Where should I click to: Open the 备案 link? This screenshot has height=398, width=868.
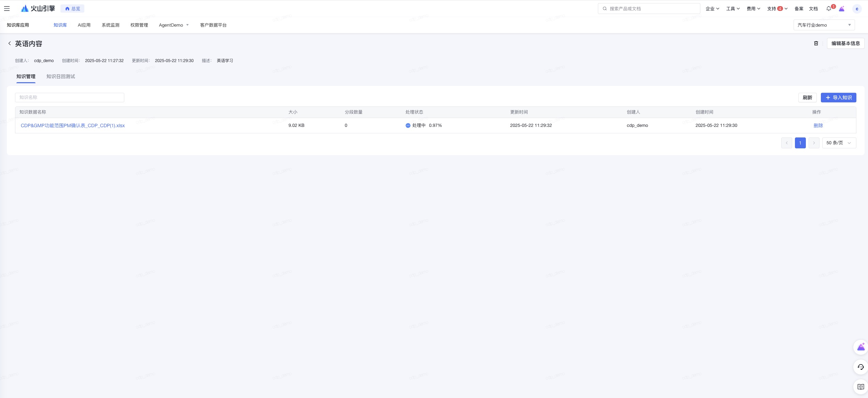[799, 9]
